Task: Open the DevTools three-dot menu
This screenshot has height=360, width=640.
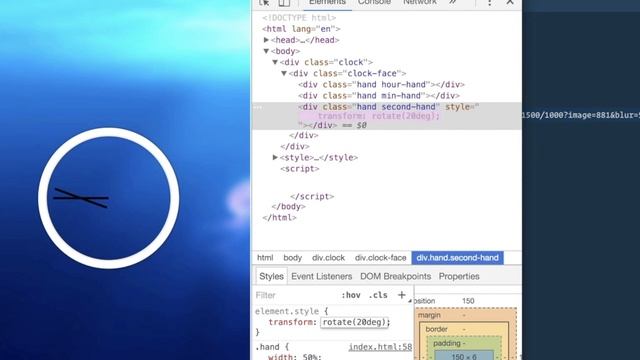Action: click(x=489, y=2)
